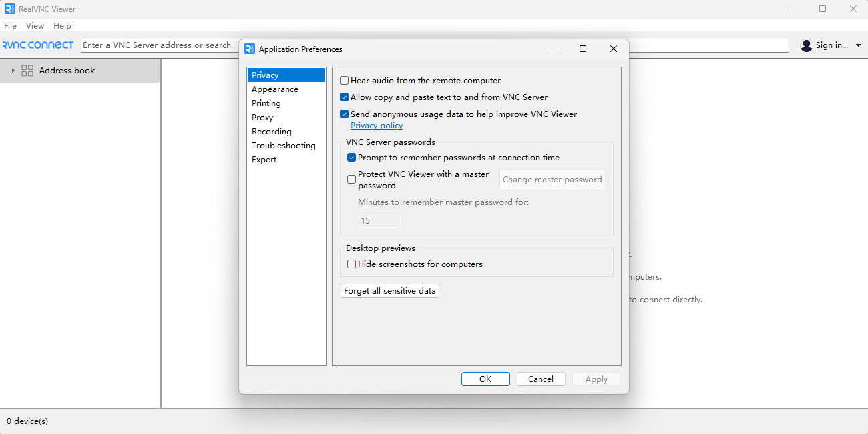Viewport: 868px width, 434px height.
Task: Enable Hear audio from remote computer
Action: (x=345, y=81)
